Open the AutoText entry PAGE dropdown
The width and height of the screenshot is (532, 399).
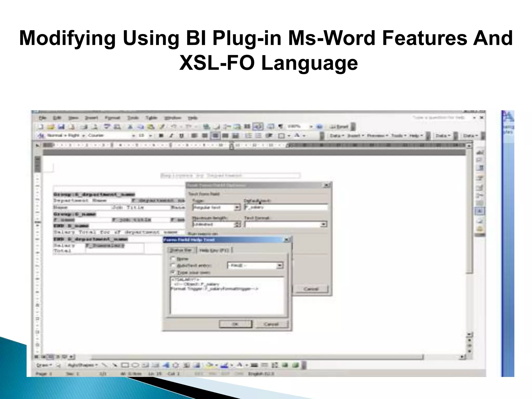(280, 265)
